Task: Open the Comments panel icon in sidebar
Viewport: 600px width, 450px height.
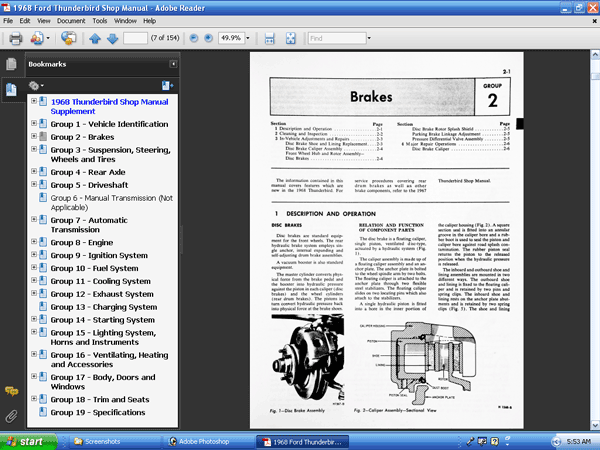Action: coord(11,391)
